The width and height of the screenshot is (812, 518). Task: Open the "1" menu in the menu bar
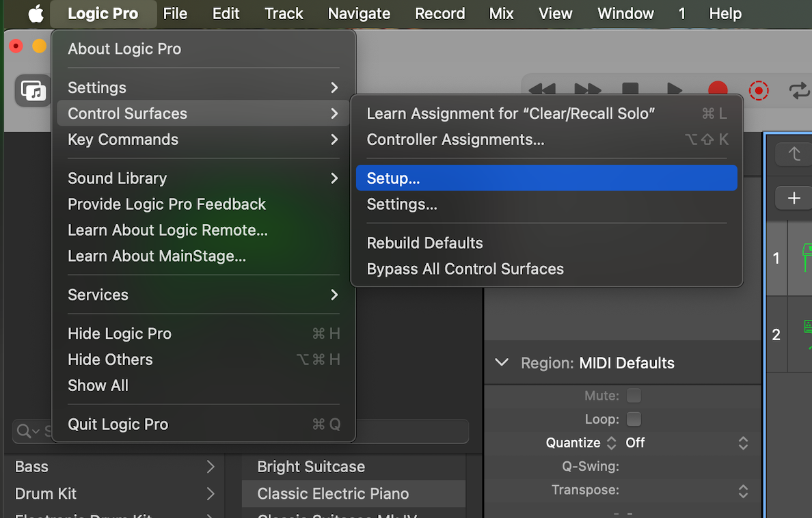tap(682, 14)
